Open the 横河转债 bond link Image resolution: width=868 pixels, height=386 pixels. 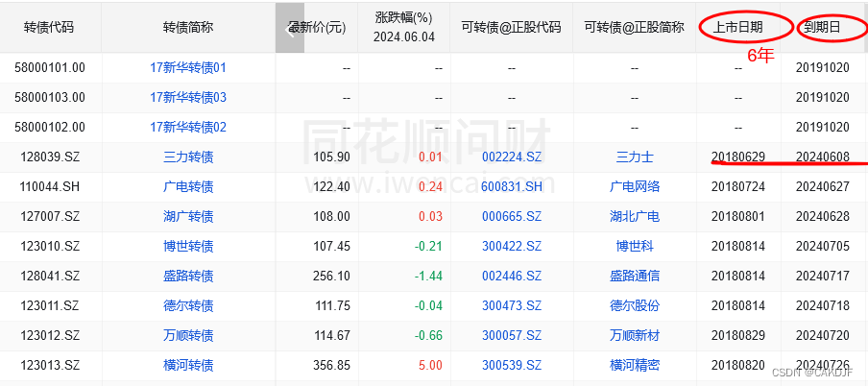188,366
